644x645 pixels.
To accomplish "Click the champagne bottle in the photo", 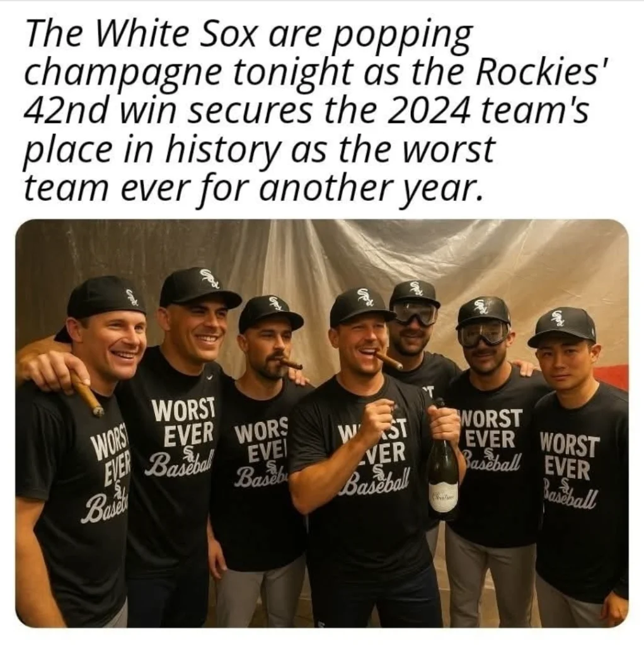I will 442,460.
